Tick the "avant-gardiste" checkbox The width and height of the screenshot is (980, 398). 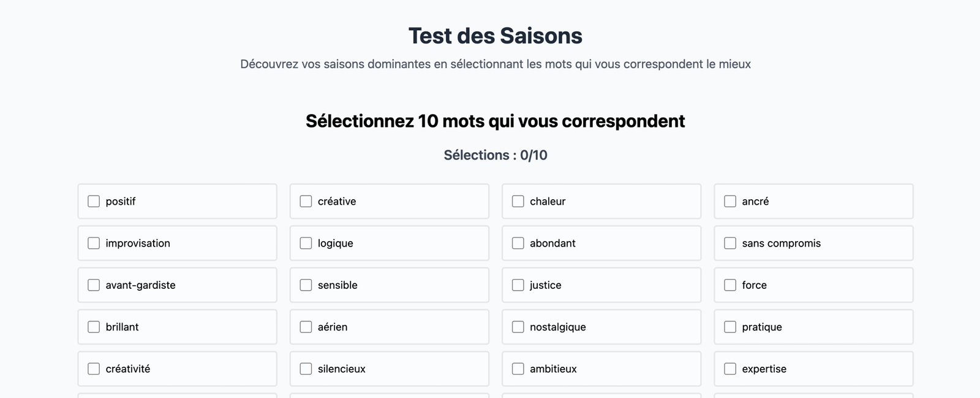coord(93,285)
